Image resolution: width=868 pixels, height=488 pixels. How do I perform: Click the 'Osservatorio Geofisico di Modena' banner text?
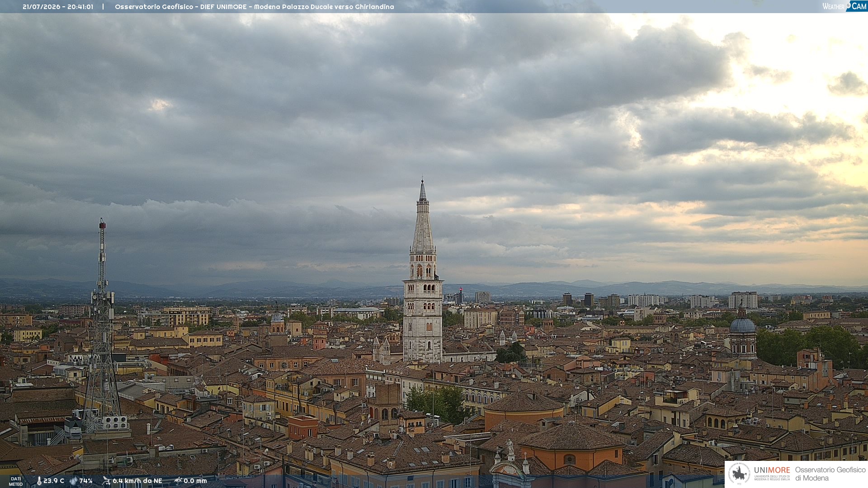pyautogui.click(x=830, y=474)
